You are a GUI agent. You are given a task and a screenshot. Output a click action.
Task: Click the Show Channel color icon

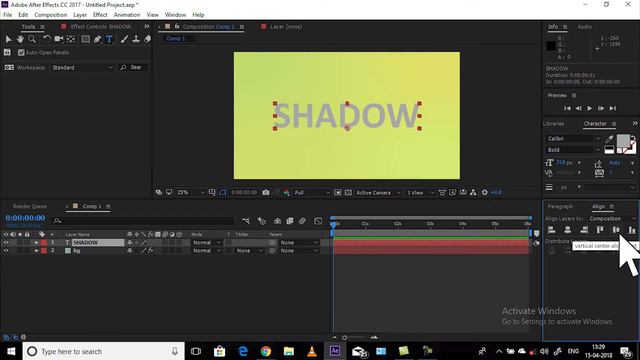[287, 192]
